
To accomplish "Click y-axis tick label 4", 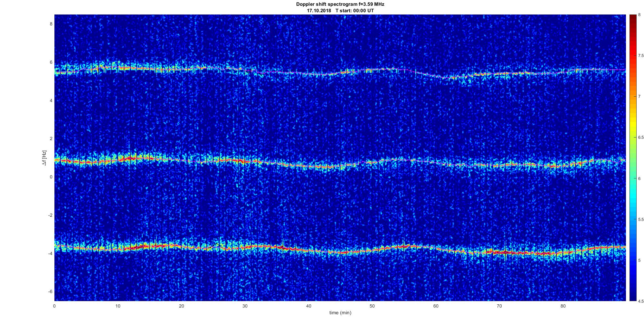I will [x=51, y=100].
